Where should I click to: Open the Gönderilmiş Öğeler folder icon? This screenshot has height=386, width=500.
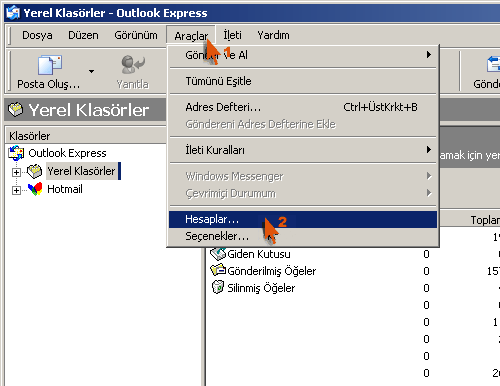pyautogui.click(x=218, y=270)
